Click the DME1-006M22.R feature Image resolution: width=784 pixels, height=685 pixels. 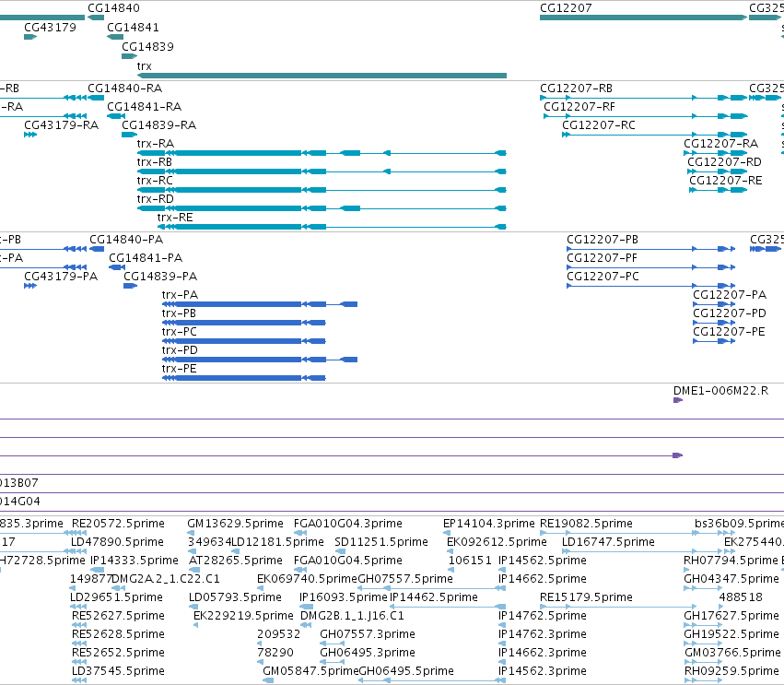tap(678, 400)
